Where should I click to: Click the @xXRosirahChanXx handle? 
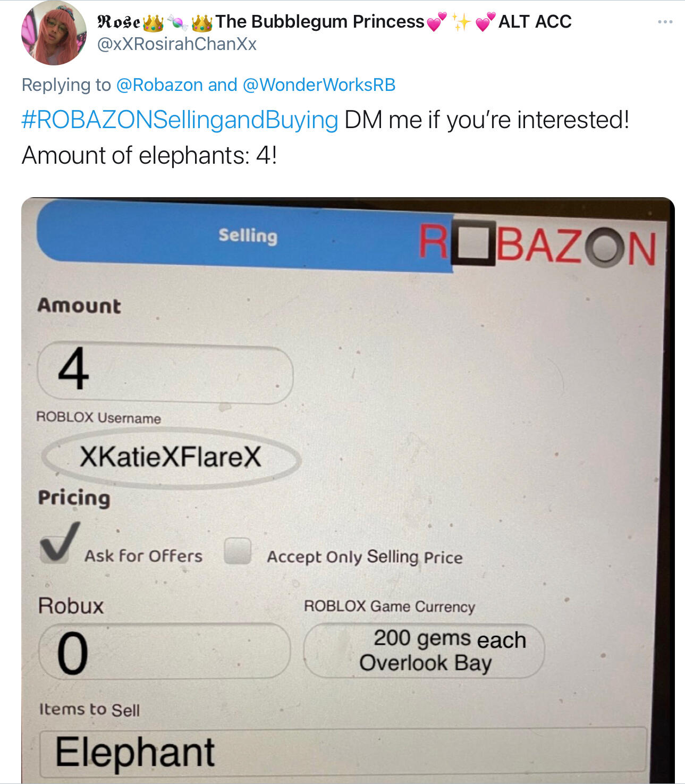tap(177, 44)
